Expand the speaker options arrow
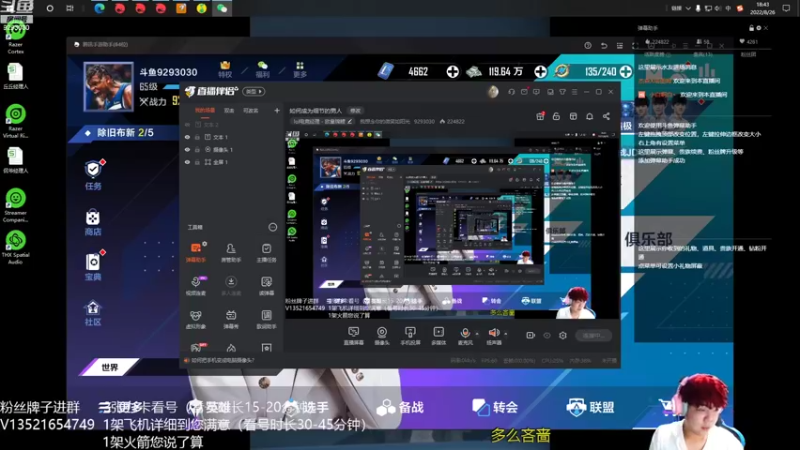Screen dimensions: 800x450 pyautogui.click(x=506, y=334)
